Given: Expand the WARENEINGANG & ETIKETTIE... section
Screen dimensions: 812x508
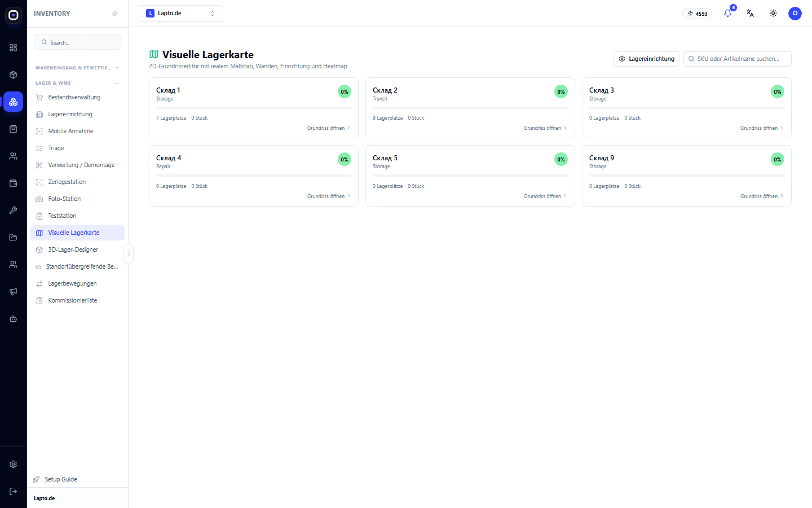Looking at the screenshot, I should (77, 68).
